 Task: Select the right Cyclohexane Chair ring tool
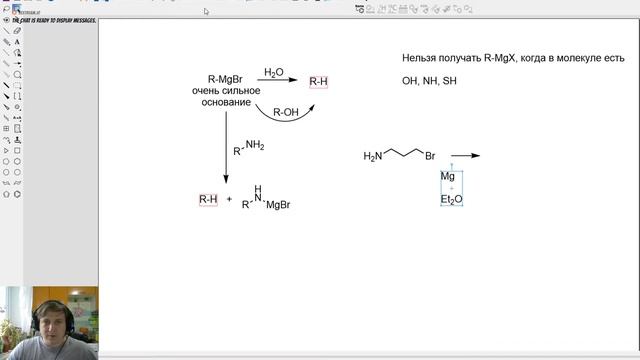coord(17,183)
